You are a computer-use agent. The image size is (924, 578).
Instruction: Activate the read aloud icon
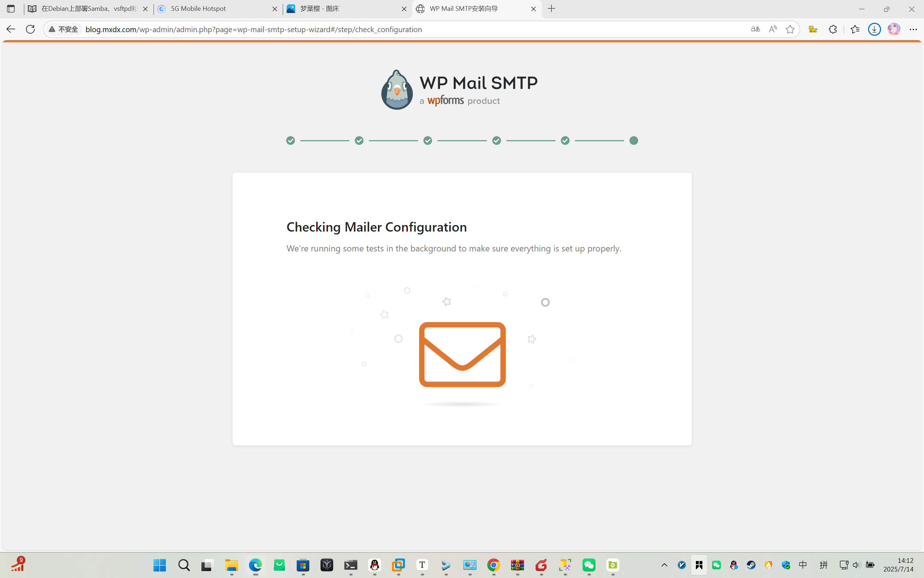(x=772, y=29)
